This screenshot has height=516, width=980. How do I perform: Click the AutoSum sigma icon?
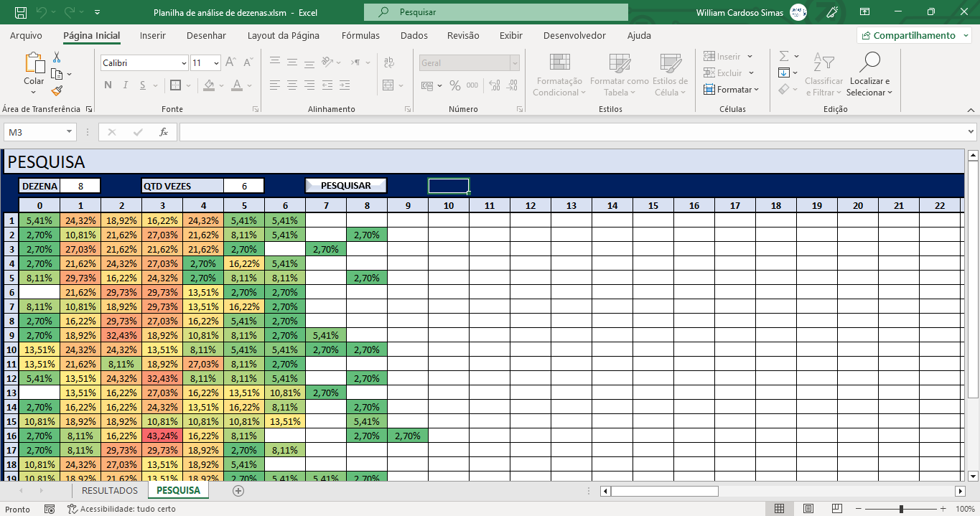point(784,56)
